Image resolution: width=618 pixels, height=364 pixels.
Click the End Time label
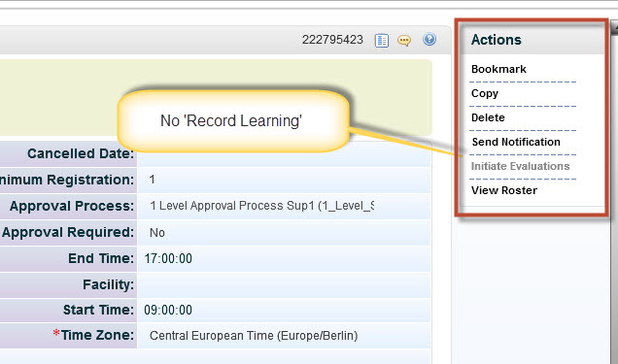[x=101, y=258]
